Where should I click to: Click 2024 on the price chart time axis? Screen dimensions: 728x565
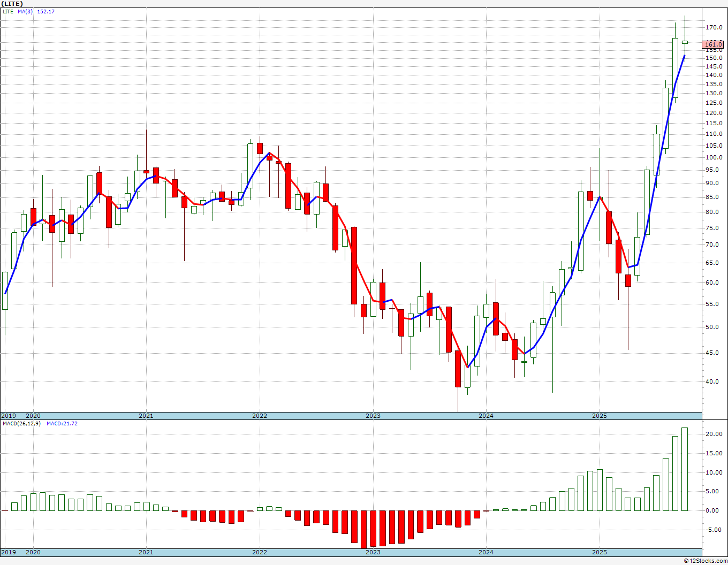[x=486, y=416]
